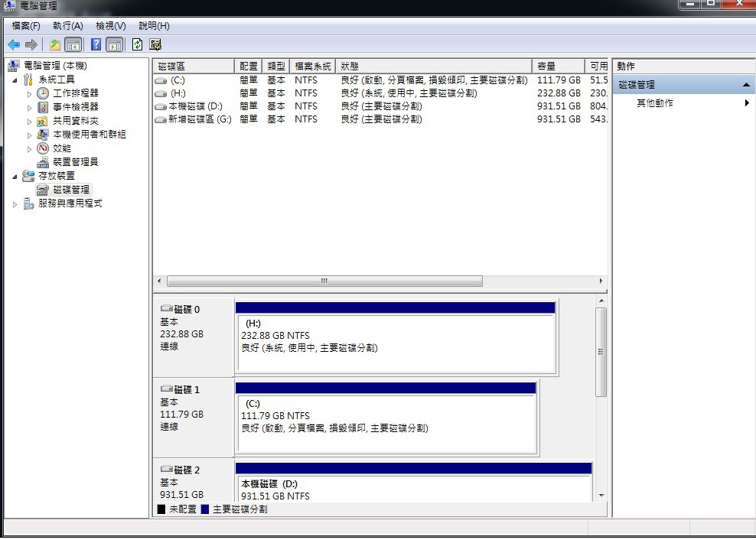Click 931.51 GB capacity in (G:) row
This screenshot has width=756, height=540.
[559, 119]
